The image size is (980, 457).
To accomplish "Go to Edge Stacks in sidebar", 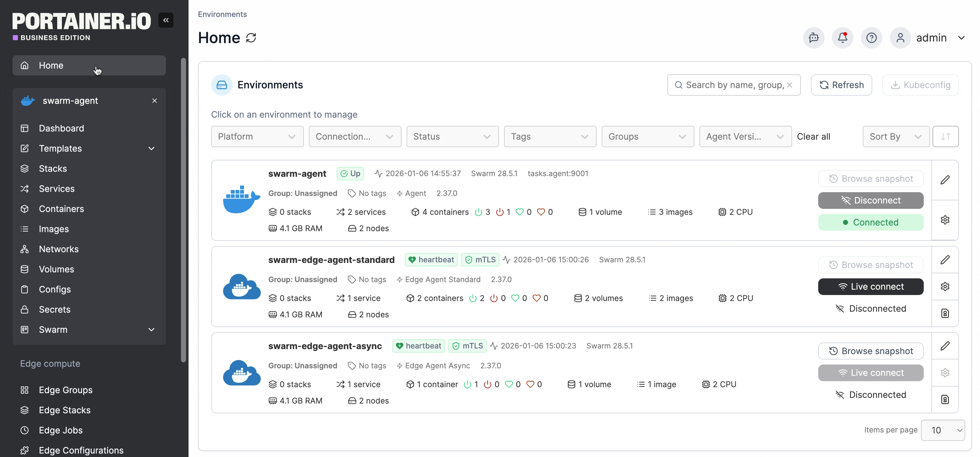I will point(65,410).
